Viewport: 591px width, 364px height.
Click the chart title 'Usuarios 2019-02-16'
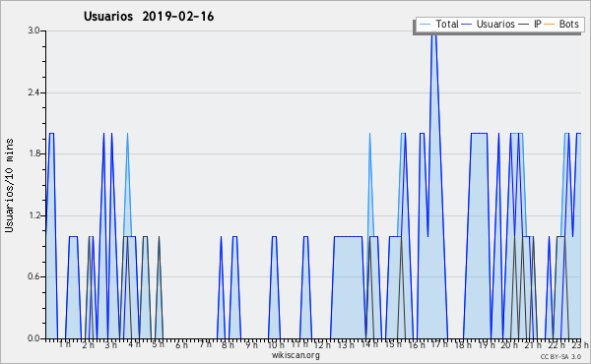coord(149,16)
